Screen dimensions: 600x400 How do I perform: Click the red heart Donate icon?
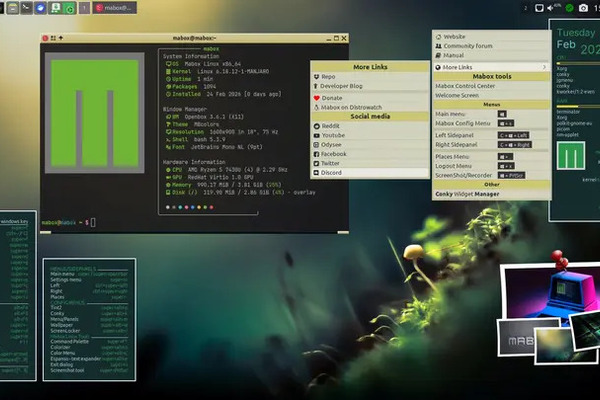click(x=316, y=98)
